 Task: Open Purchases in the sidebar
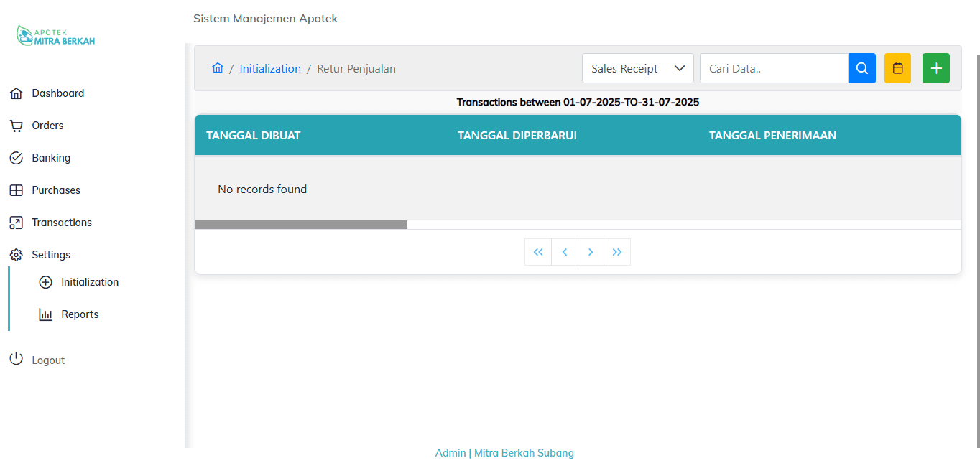point(56,190)
